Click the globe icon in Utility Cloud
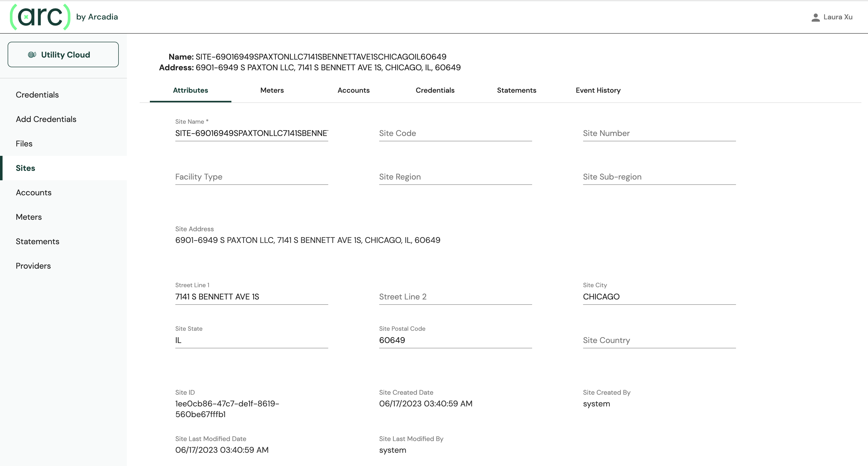868x466 pixels. pos(32,54)
